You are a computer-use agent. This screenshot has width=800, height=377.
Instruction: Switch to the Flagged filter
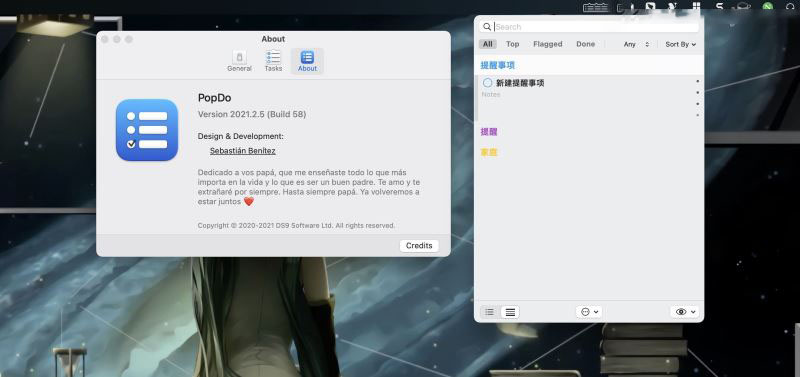pyautogui.click(x=547, y=44)
